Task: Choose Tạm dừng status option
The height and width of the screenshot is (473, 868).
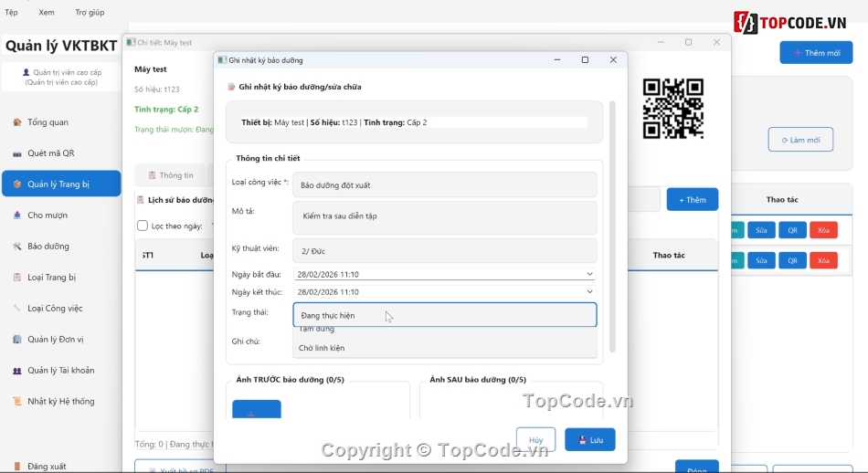Action: click(445, 330)
